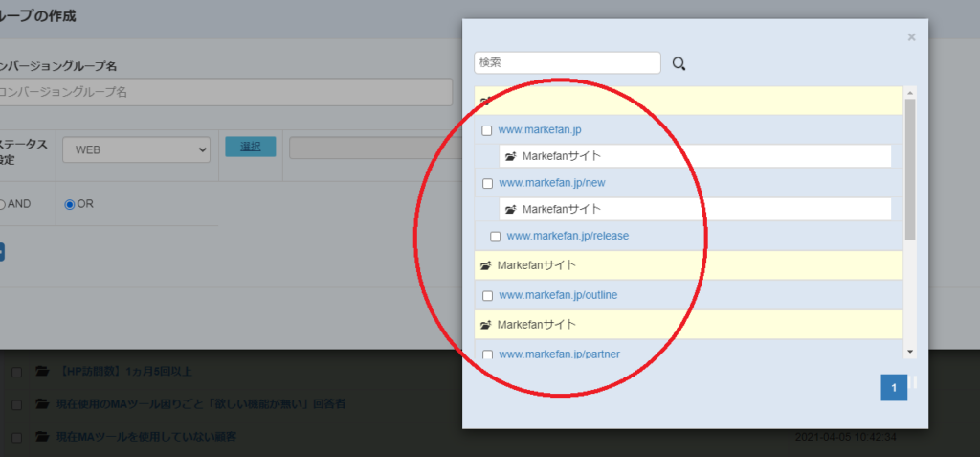Image resolution: width=980 pixels, height=457 pixels.
Task: Open 現在使用のMAツール困りごと「欲しい機能が無い」回答者
Action: [x=200, y=404]
